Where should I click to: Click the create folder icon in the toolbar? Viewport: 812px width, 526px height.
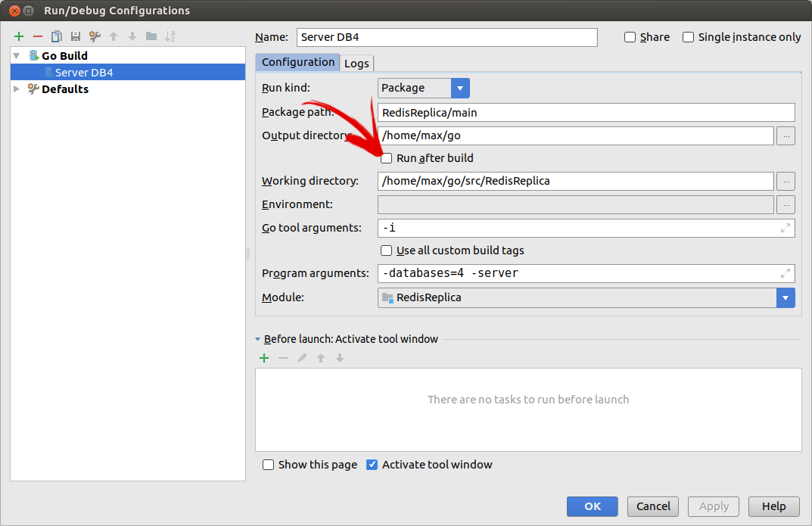pos(151,36)
